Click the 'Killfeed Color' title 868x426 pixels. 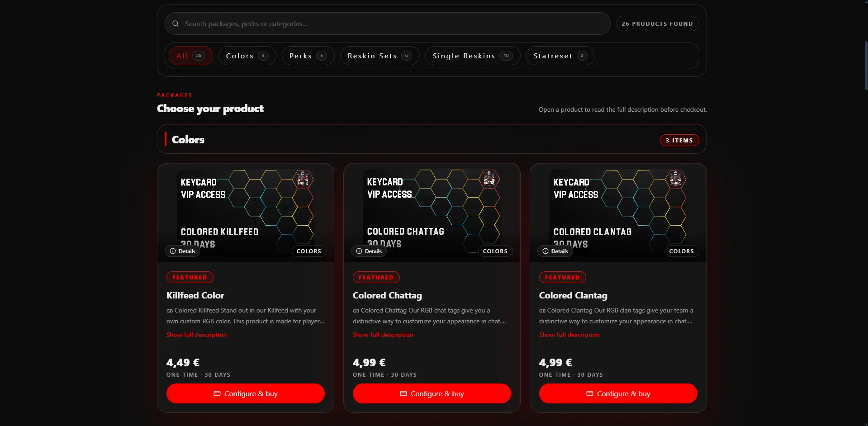pos(195,295)
